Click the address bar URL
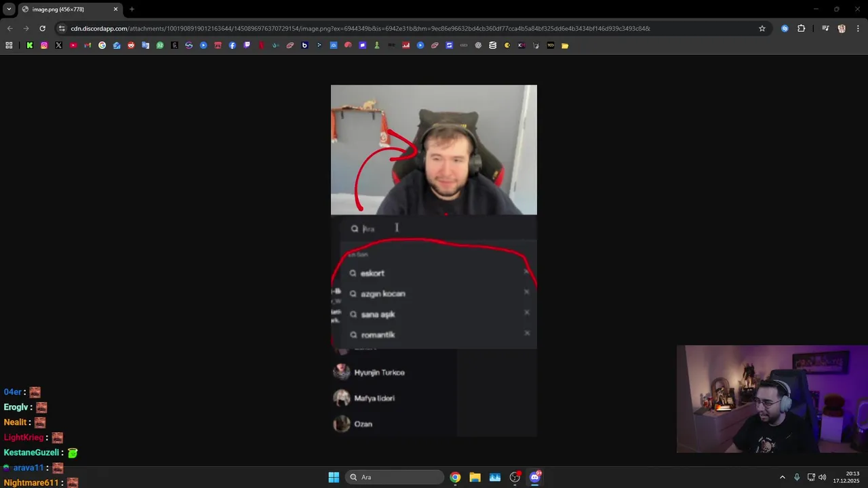This screenshot has width=868, height=488. tap(360, 28)
